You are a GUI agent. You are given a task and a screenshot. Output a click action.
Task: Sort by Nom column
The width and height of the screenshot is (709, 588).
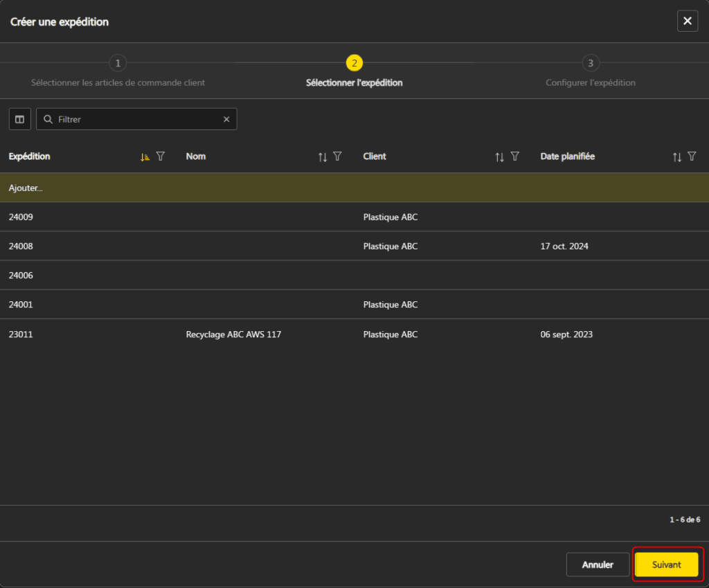pos(322,157)
